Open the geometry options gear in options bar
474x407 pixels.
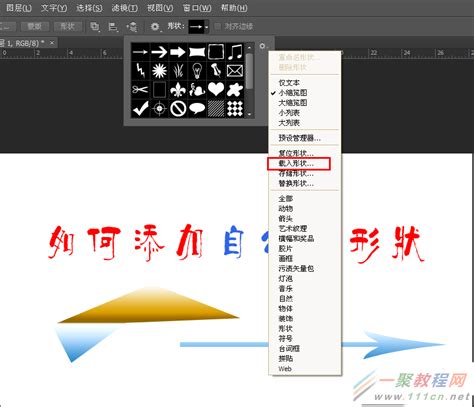click(155, 27)
